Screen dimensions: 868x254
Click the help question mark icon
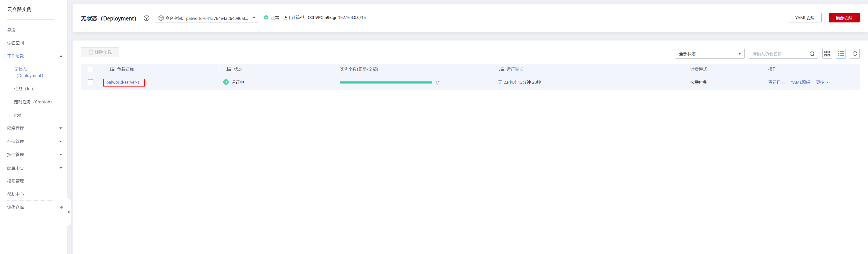(x=146, y=18)
